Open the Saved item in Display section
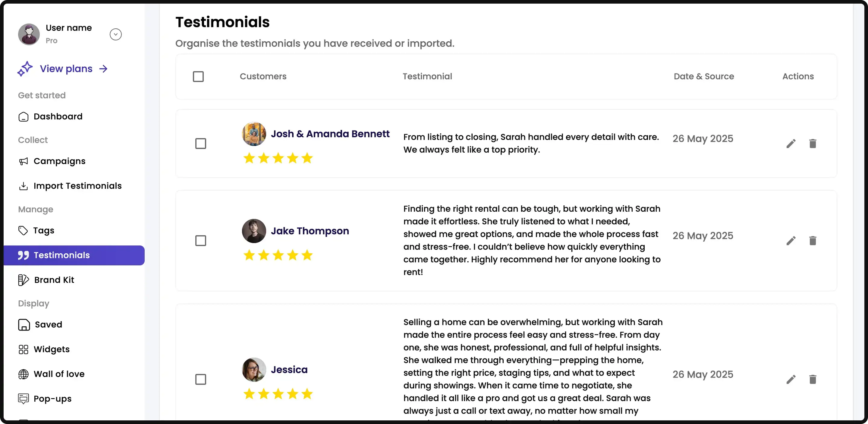Viewport: 868px width, 424px height. 48,324
